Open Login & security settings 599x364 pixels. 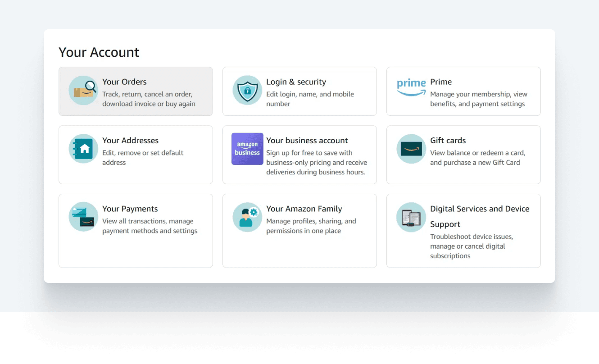296,82
